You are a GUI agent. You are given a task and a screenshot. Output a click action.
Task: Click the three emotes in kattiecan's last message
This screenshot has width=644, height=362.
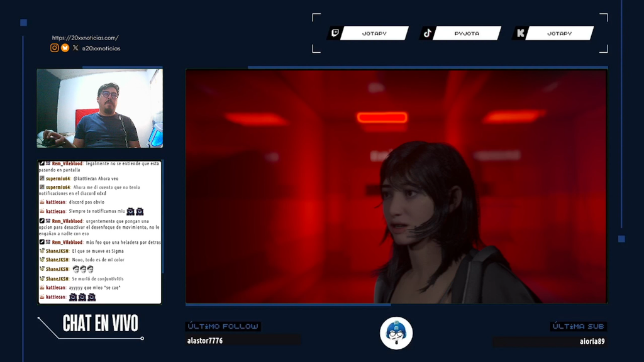pos(82,297)
